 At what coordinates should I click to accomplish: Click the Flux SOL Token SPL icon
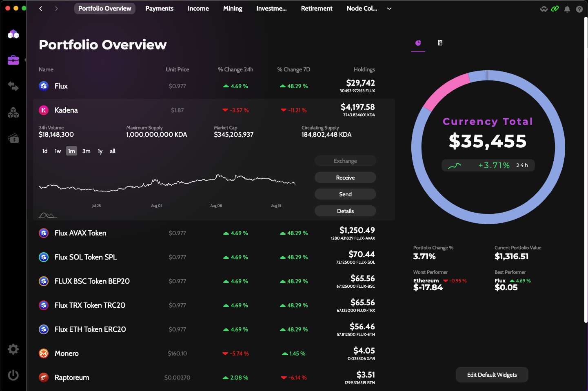[44, 257]
